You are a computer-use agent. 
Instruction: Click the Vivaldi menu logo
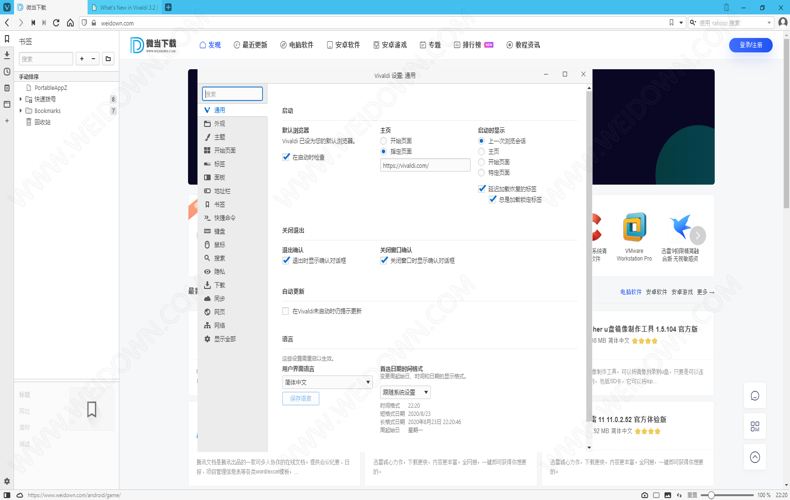point(7,7)
